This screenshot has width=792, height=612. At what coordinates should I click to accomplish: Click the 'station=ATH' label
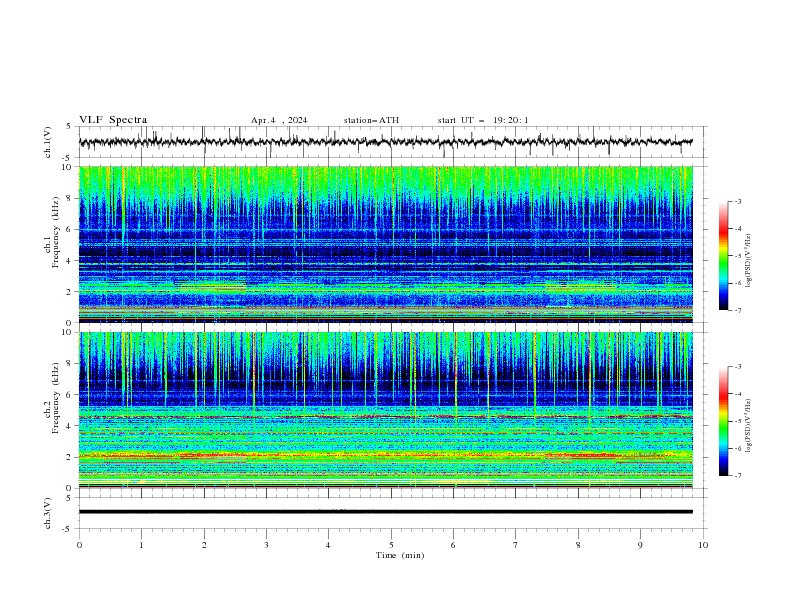click(371, 120)
